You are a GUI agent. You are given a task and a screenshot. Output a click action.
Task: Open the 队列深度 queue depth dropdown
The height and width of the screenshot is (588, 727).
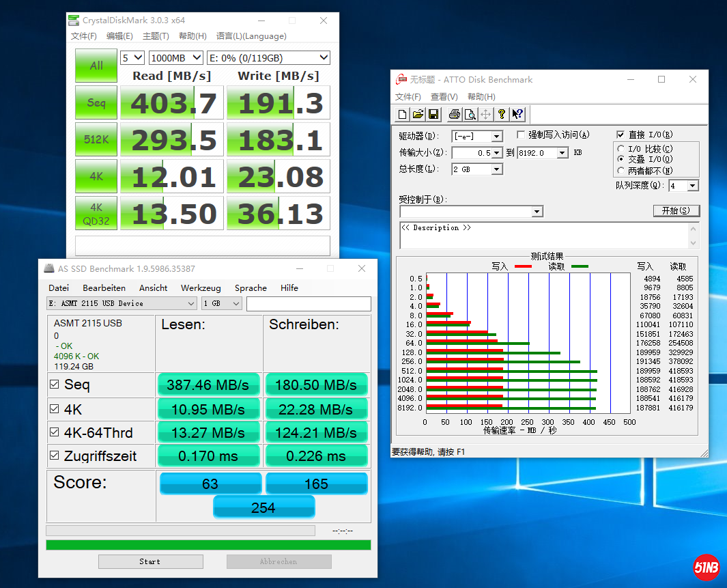pos(693,186)
